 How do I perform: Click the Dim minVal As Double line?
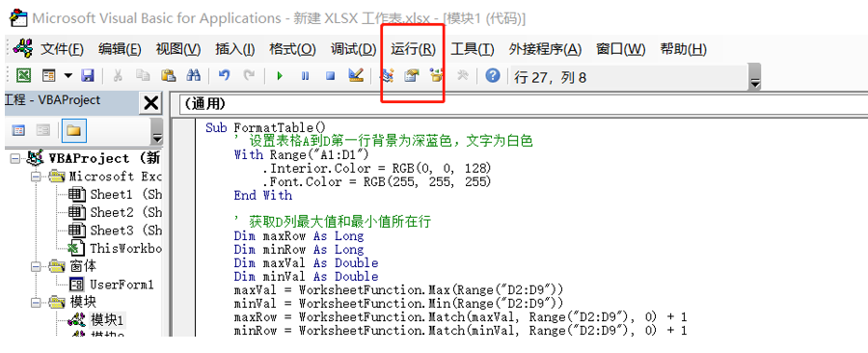point(306,277)
